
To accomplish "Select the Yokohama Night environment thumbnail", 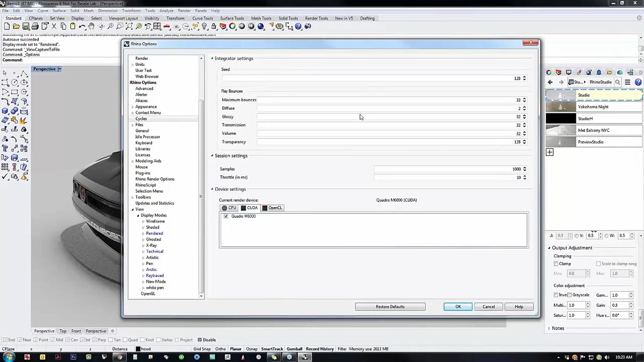I will click(x=561, y=107).
